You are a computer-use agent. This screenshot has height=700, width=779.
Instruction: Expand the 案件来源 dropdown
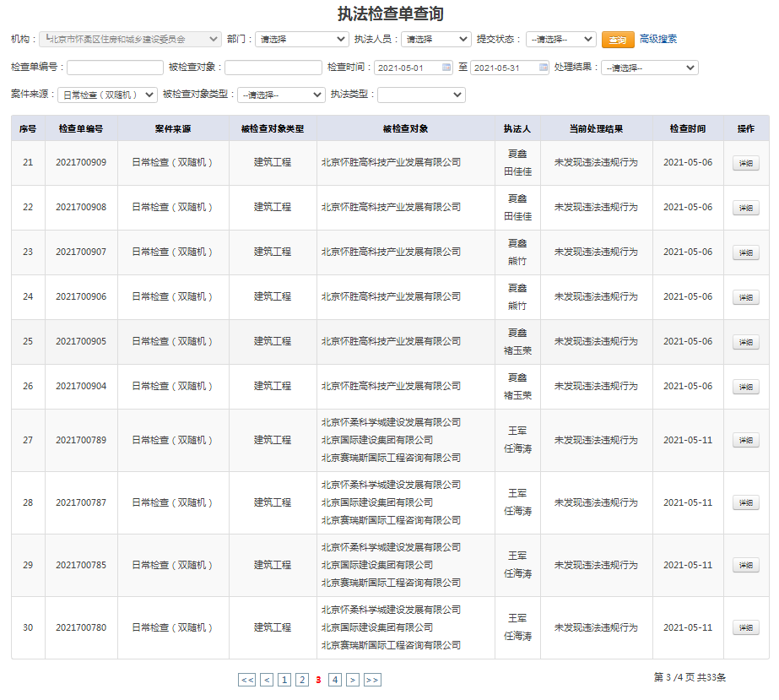click(x=107, y=95)
